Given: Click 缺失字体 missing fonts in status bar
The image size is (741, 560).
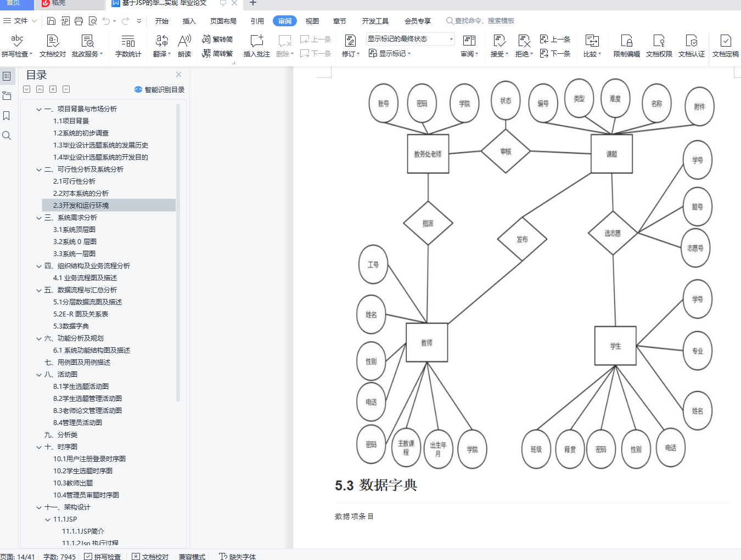Looking at the screenshot, I should point(238,556).
